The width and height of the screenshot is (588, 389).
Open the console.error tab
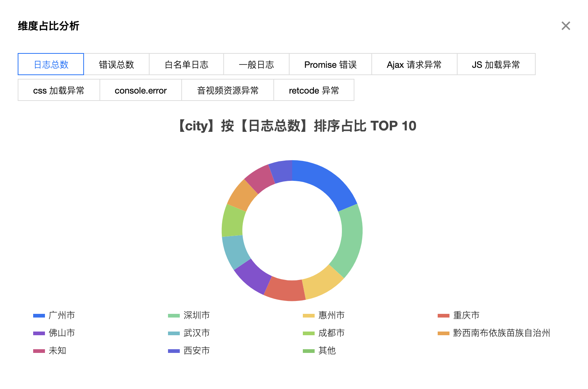(x=141, y=90)
